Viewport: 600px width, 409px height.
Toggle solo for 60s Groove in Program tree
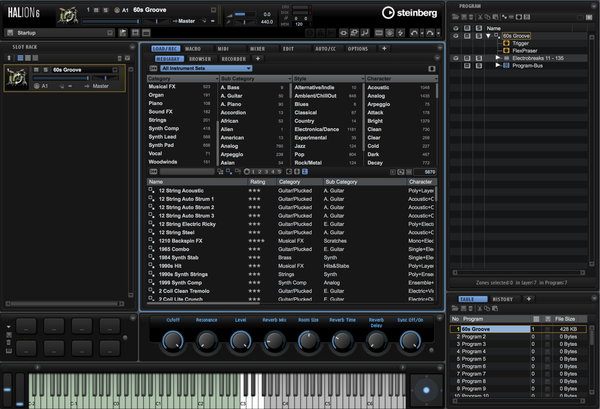click(x=479, y=36)
